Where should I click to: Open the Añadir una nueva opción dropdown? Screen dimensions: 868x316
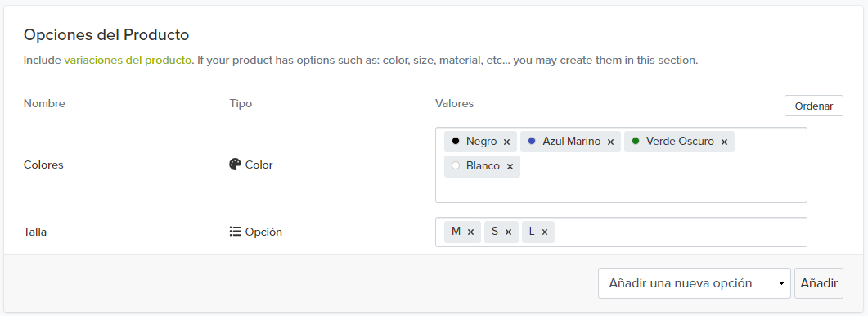click(695, 283)
